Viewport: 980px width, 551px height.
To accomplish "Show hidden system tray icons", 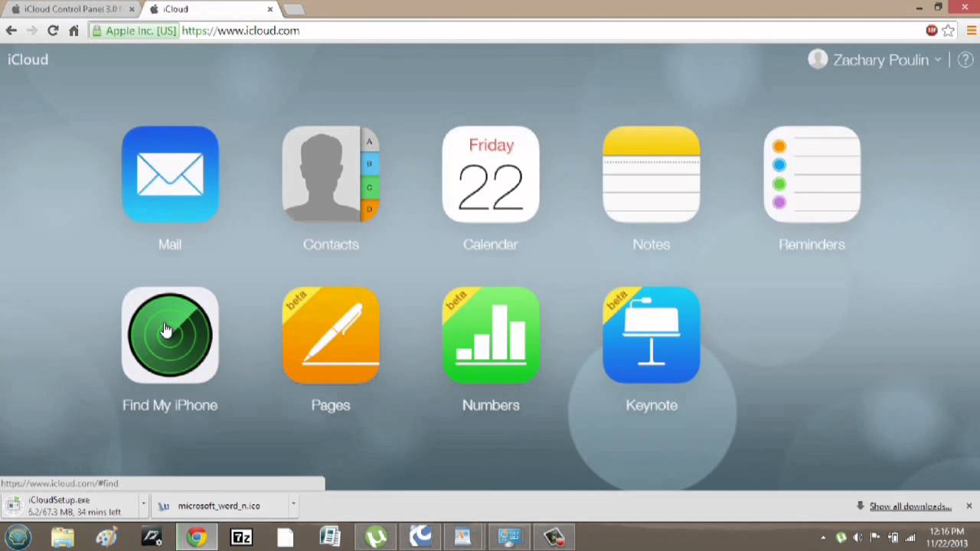I will 823,538.
